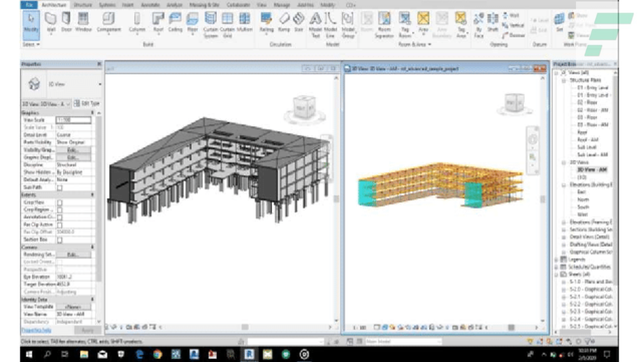The height and width of the screenshot is (362, 644).
Task: Switch to the Systems ribbon tab
Action: [107, 5]
